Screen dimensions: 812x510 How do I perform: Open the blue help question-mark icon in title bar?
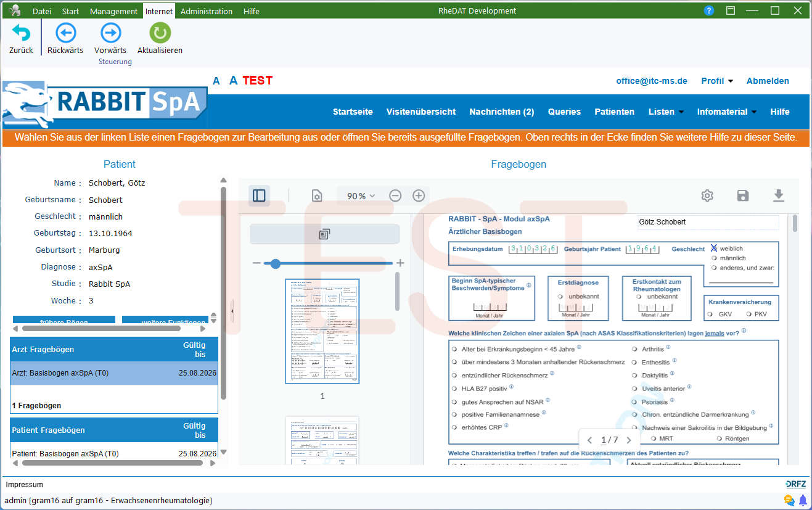coord(709,10)
